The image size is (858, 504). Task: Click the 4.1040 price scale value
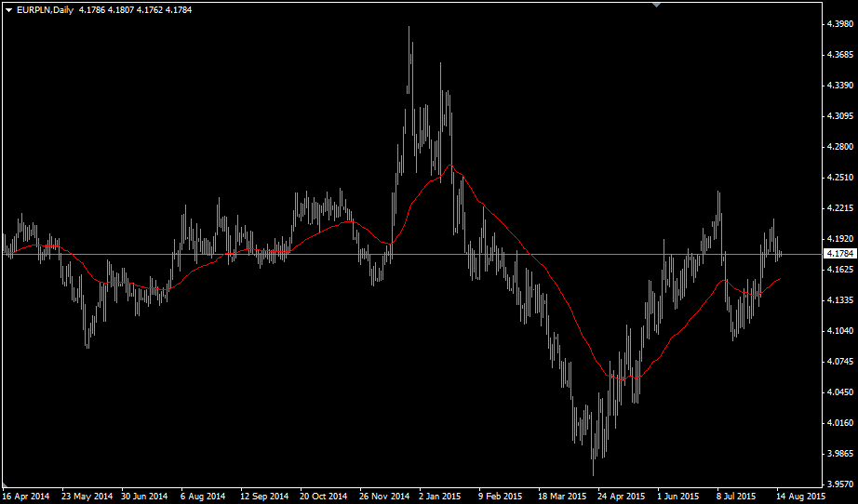point(840,330)
